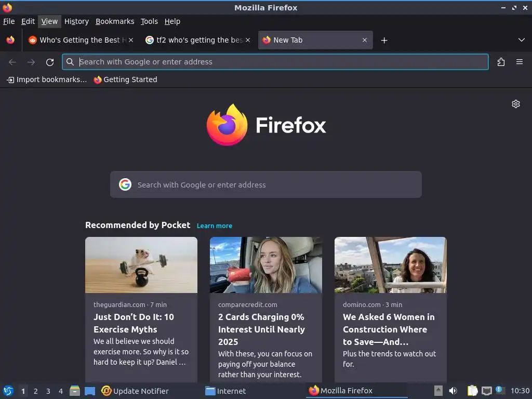This screenshot has width=532, height=399.
Task: Focus the top address bar field
Action: coord(275,62)
